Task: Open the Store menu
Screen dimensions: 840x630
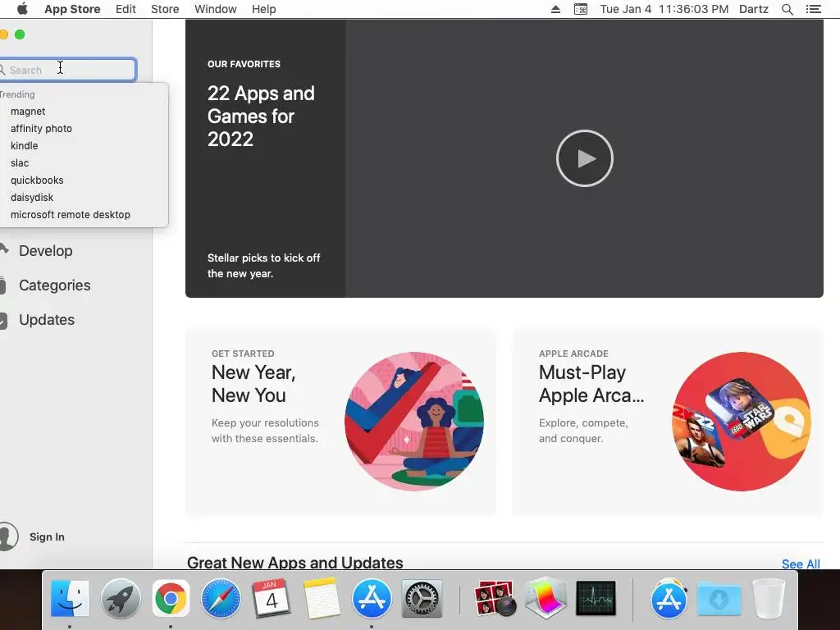Action: [165, 9]
